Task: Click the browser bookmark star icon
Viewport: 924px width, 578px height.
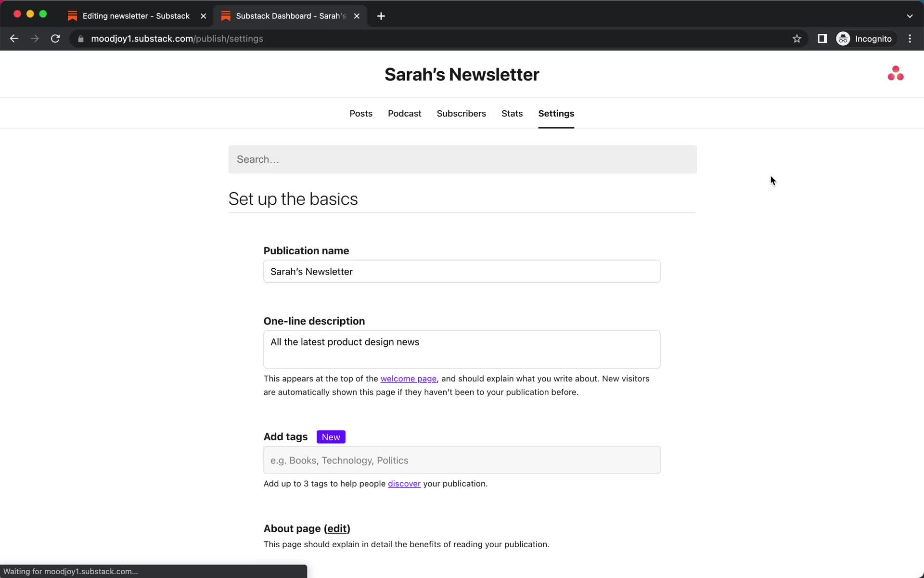Action: click(x=797, y=39)
